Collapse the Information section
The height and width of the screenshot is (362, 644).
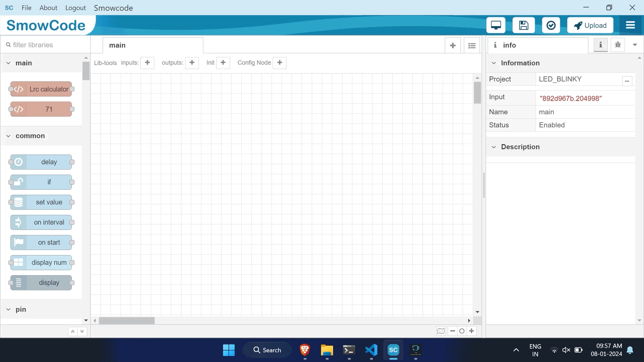point(494,63)
